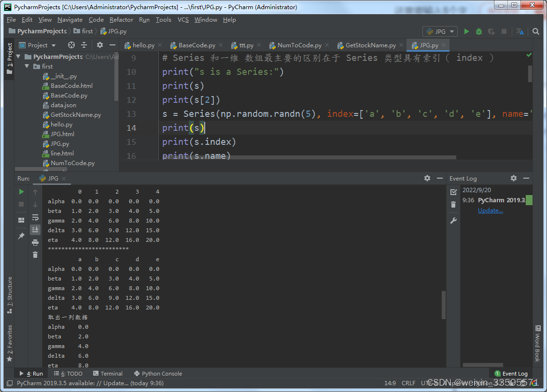Viewport: 547px width, 392px height.
Task: Click the print icon in Run panel
Action: coord(35,242)
